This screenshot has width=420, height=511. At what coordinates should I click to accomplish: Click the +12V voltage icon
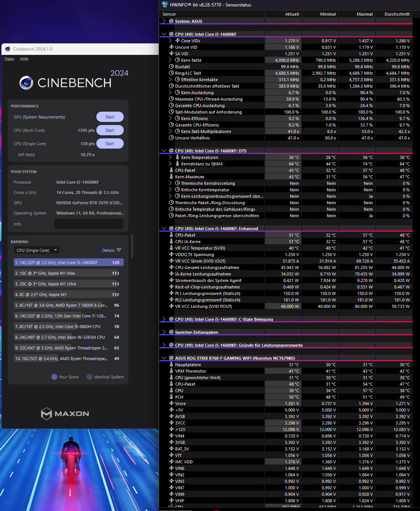pyautogui.click(x=171, y=429)
